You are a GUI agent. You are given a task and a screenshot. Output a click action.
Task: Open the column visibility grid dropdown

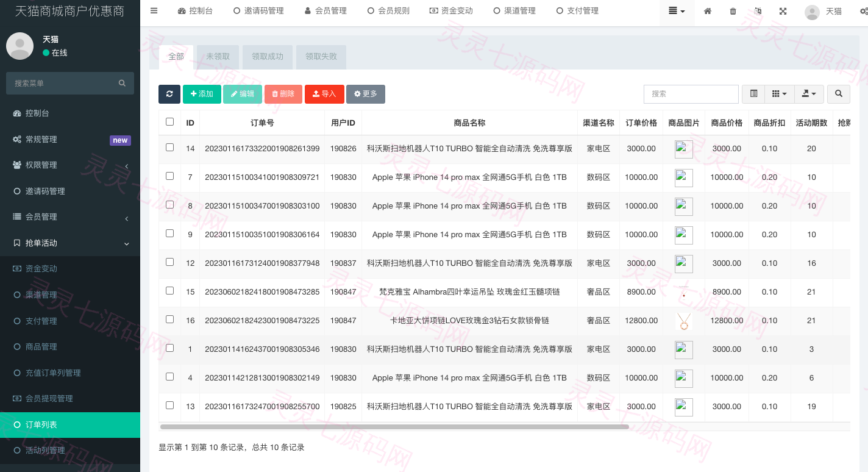(779, 94)
